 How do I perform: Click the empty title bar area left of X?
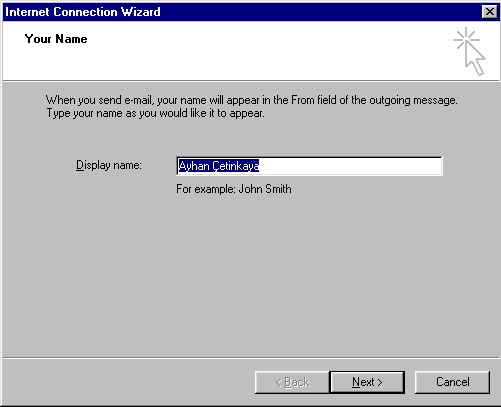pos(320,12)
